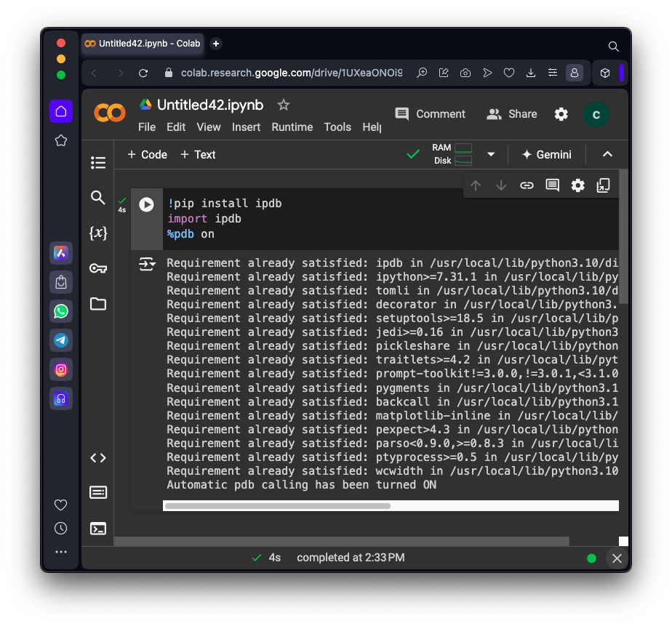Star the Untitled42.ipynb notebook
Image resolution: width=672 pixels, height=626 pixels.
click(x=284, y=105)
